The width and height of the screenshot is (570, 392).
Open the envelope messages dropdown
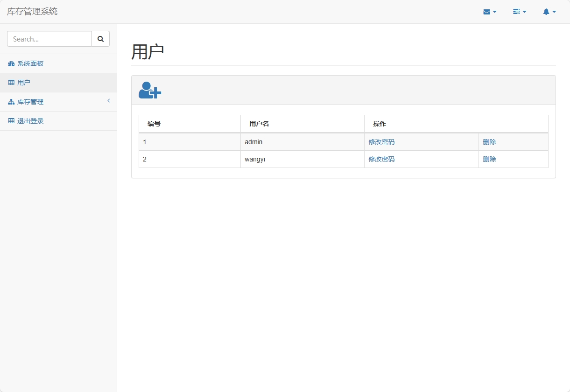coord(490,12)
